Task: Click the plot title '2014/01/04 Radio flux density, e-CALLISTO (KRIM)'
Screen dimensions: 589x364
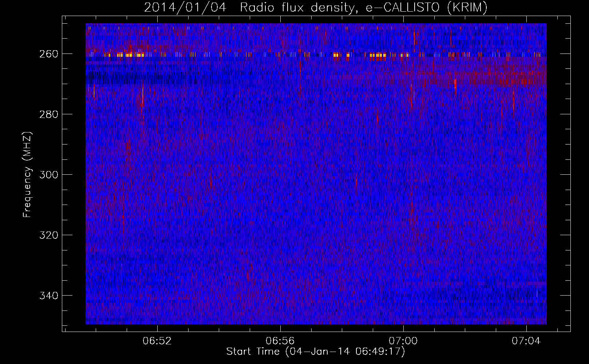Action: (x=316, y=7)
